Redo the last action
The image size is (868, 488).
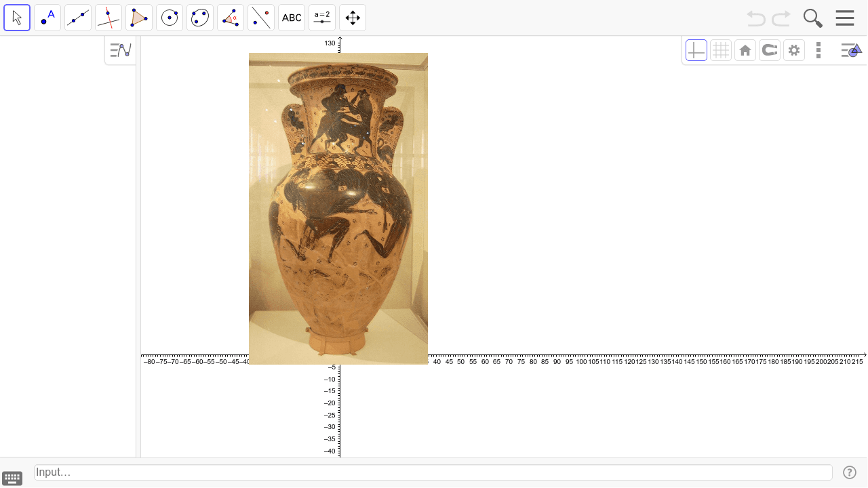[781, 18]
